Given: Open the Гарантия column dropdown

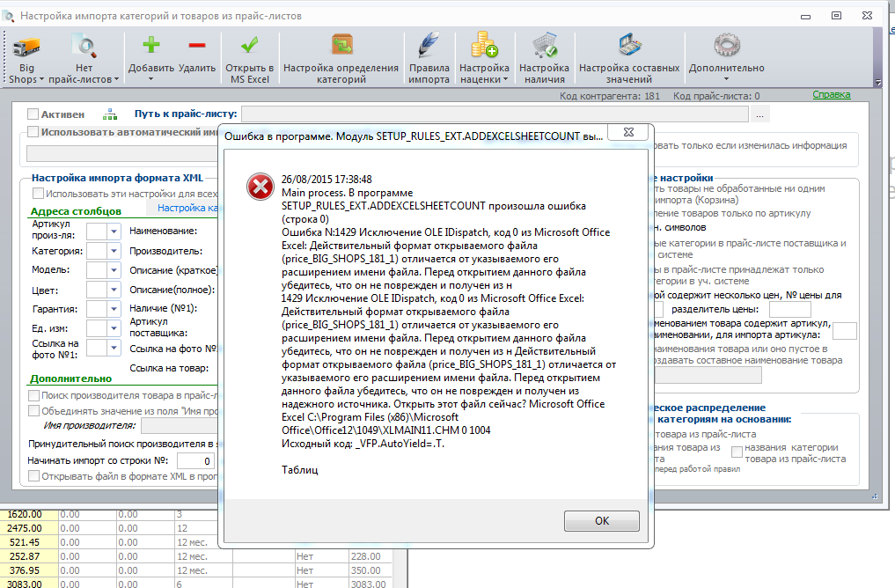Looking at the screenshot, I should pyautogui.click(x=114, y=309).
